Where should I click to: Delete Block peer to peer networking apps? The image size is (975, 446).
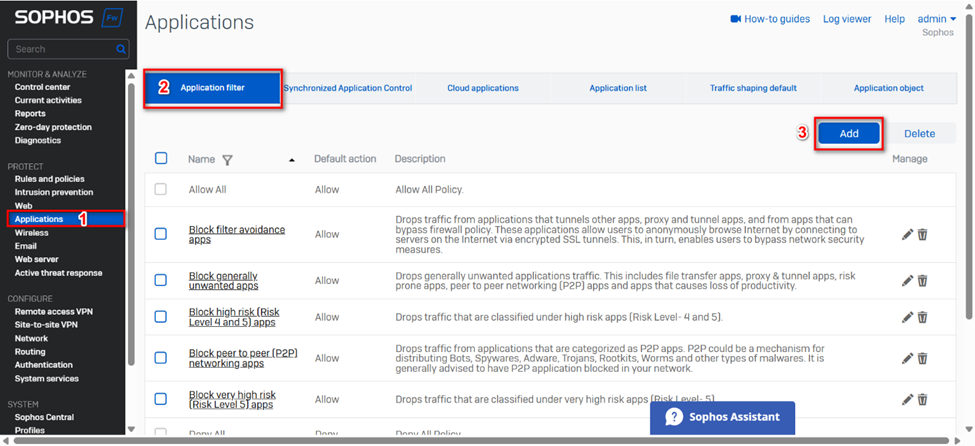[x=923, y=358]
